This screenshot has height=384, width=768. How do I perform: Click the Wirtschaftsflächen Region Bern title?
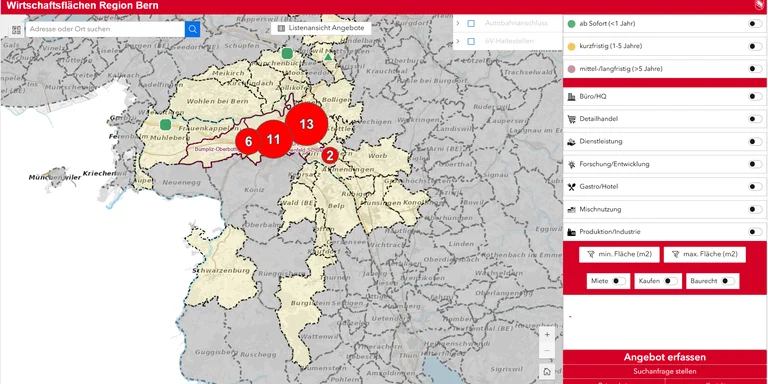point(82,6)
